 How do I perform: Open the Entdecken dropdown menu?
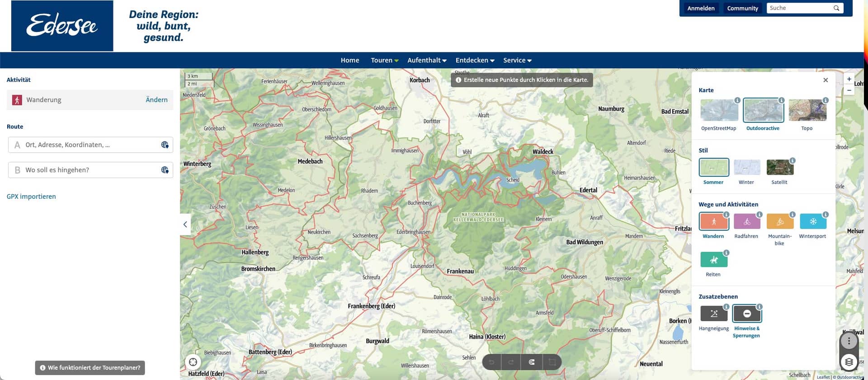tap(475, 60)
